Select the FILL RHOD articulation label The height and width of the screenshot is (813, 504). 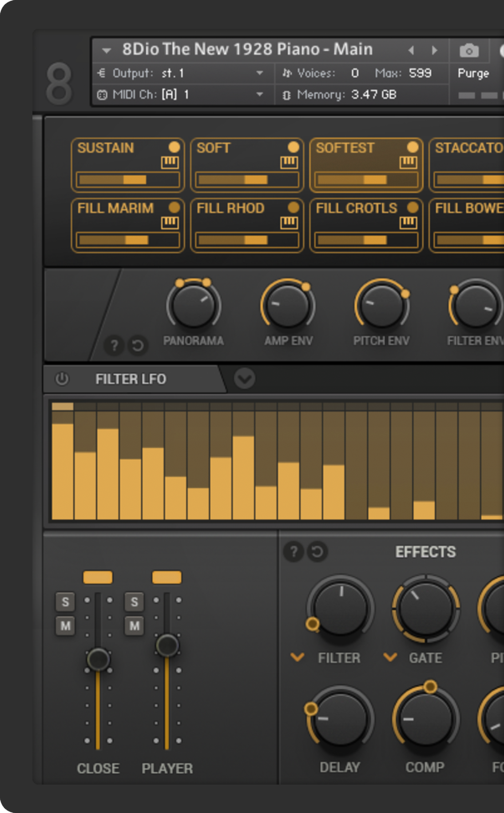(x=230, y=208)
